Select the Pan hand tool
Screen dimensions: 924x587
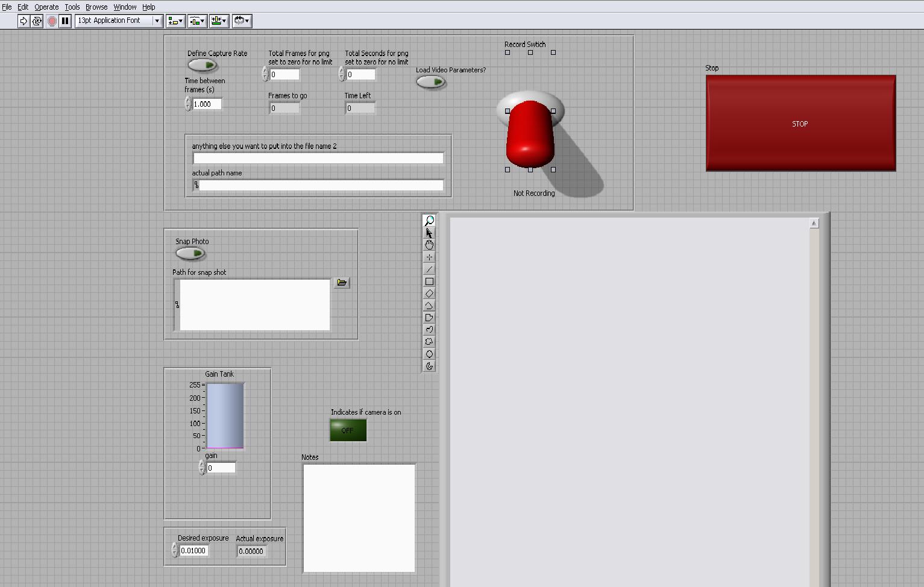(x=429, y=245)
